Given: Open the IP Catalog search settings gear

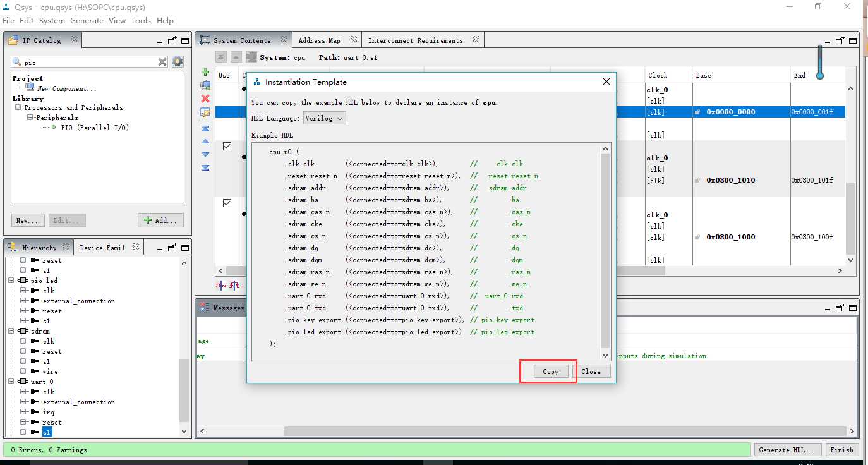Looking at the screenshot, I should click(x=178, y=62).
